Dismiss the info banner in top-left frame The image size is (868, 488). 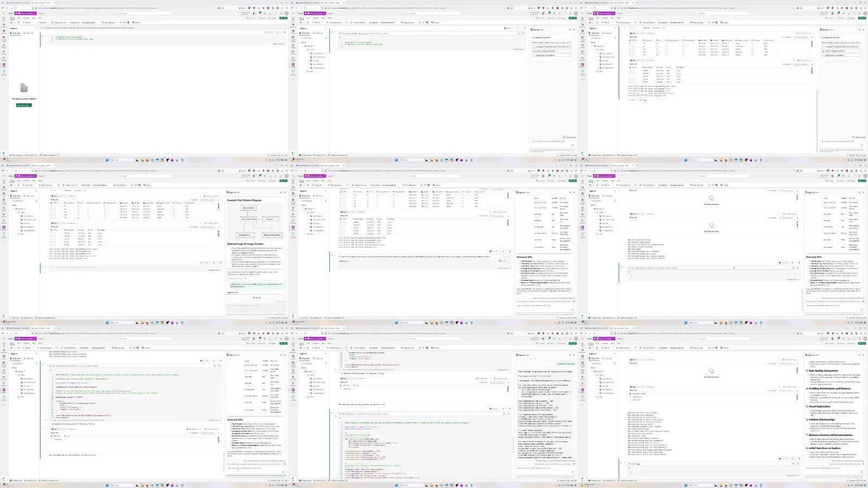(286, 28)
